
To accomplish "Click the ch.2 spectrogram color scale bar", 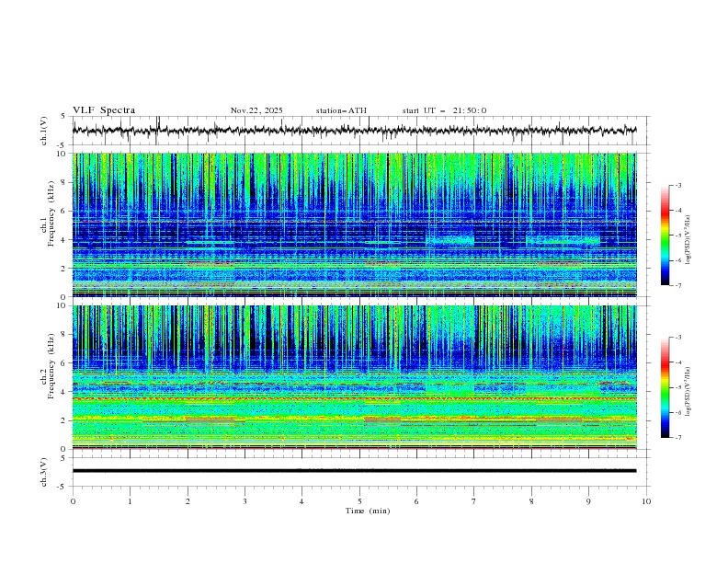I will tap(665, 387).
